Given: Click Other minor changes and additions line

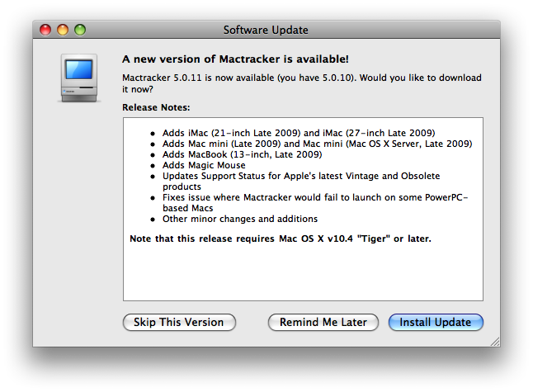Looking at the screenshot, I should (240, 219).
